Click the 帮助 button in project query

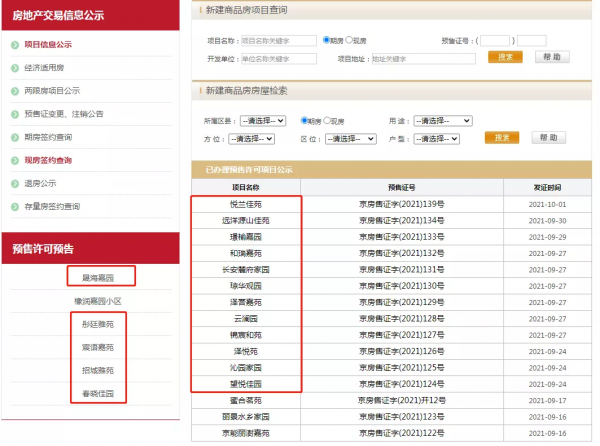552,57
